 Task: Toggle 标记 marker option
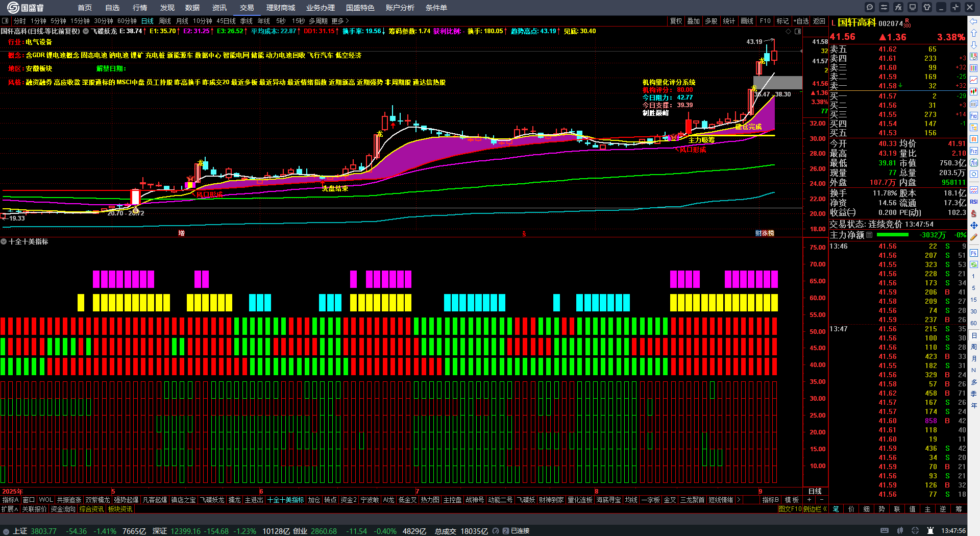(782, 21)
